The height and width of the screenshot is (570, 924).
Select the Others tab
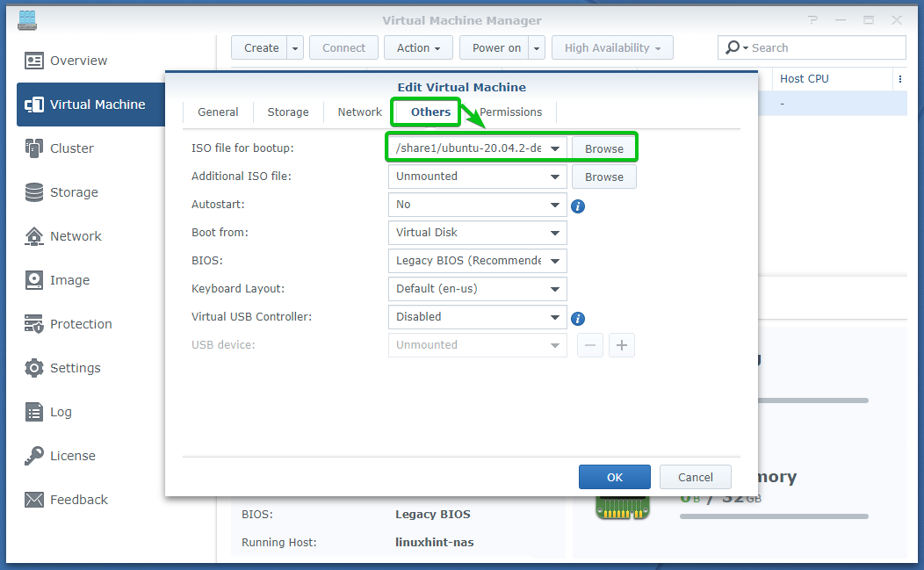point(430,112)
